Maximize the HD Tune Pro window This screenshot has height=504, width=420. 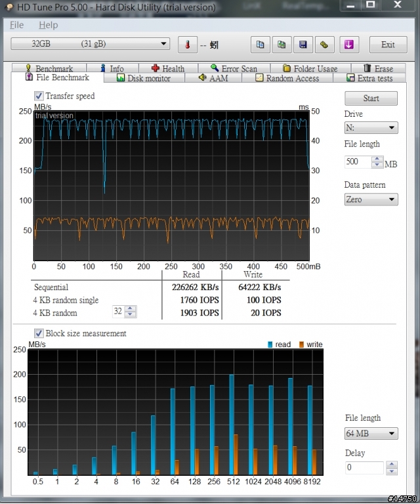[371, 5]
